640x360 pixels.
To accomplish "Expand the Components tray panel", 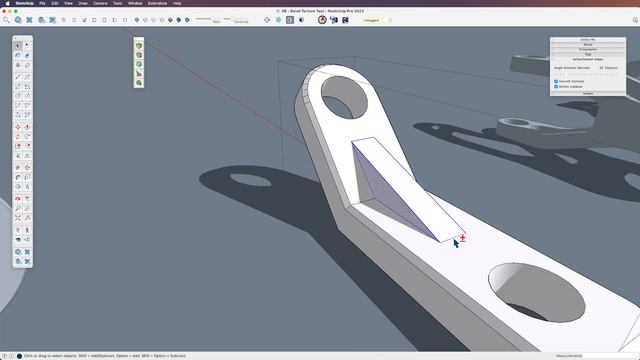I will tap(588, 49).
